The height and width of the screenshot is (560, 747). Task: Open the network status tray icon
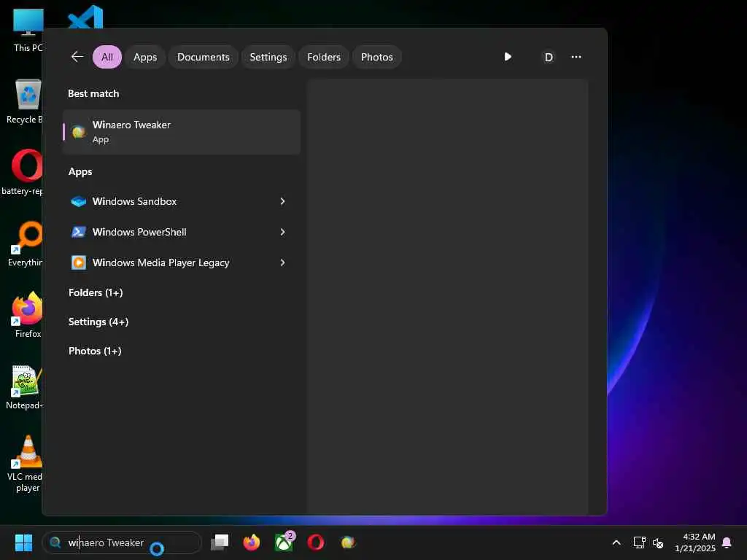coord(639,542)
